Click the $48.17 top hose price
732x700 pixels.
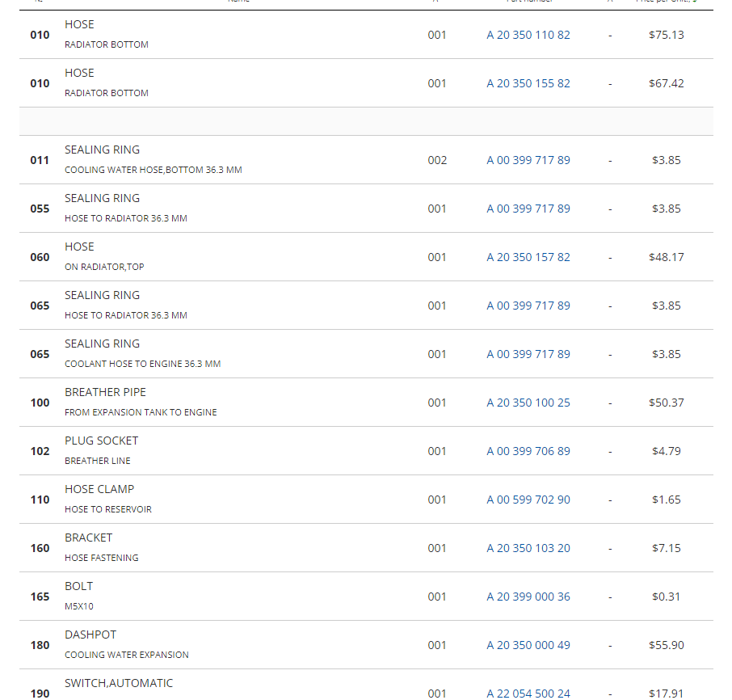pos(667,257)
